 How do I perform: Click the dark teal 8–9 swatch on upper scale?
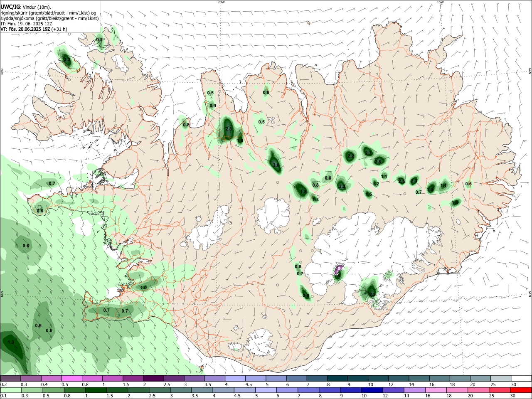(338, 378)
